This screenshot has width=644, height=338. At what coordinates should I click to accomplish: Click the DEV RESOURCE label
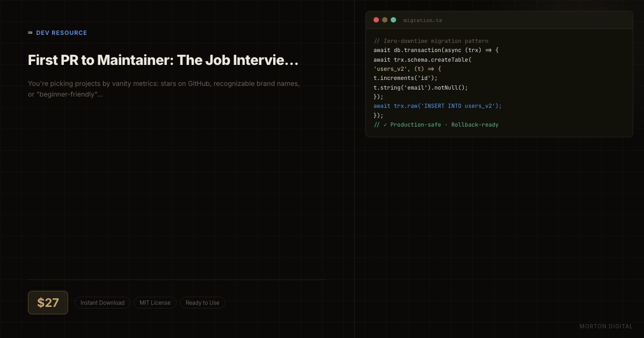tap(62, 33)
